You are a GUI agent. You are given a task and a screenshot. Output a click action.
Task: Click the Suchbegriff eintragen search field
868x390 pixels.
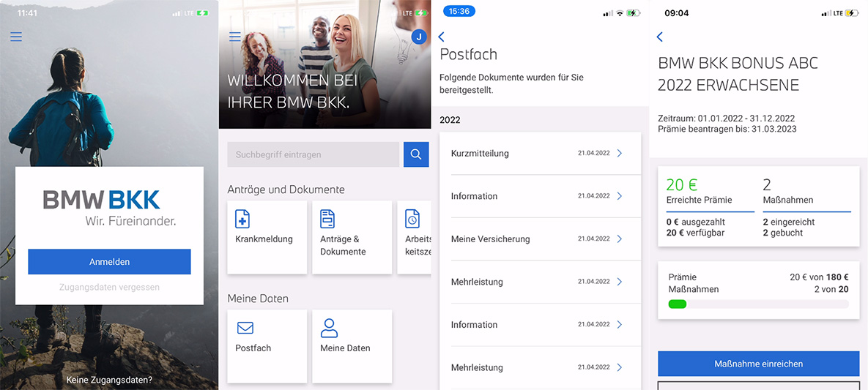tap(314, 154)
